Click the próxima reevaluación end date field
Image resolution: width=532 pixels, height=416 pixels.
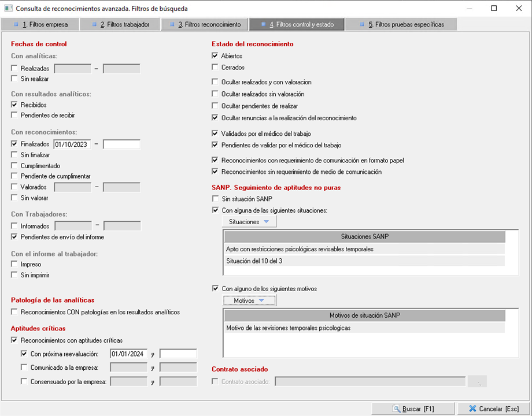178,354
